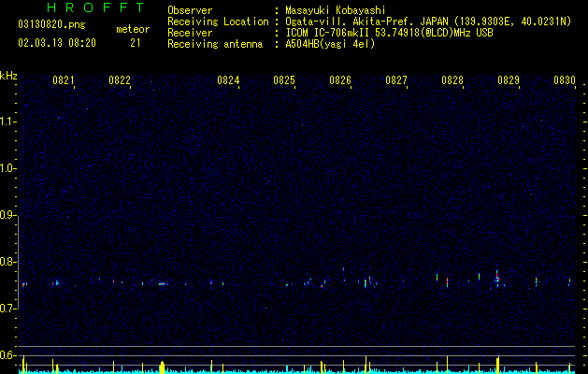
Task: Click the HROFFT title text
Action: click(x=95, y=7)
